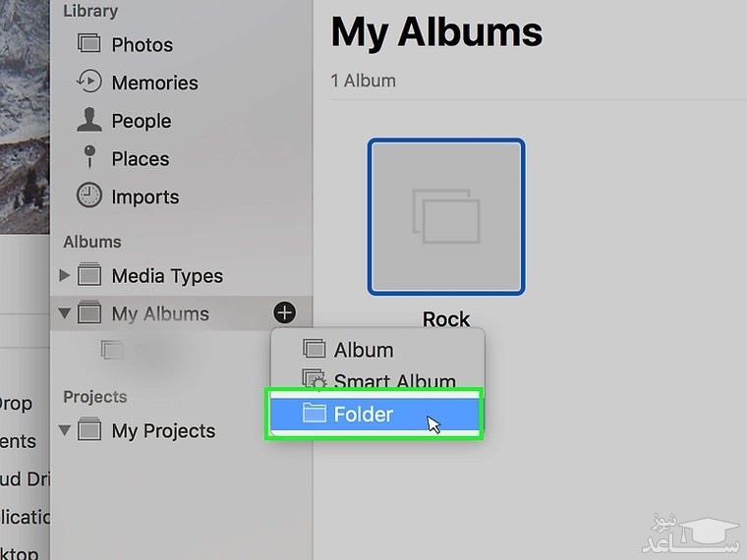The image size is (747, 560).
Task: Click the plus button beside My Albums
Action: [284, 312]
